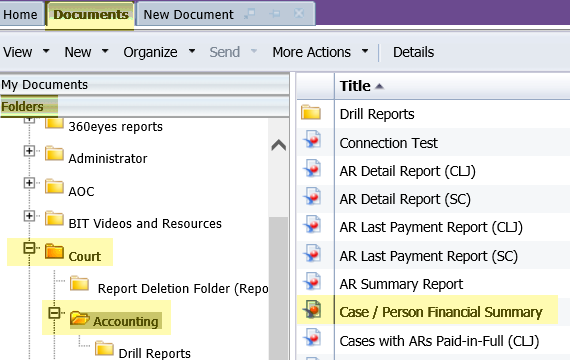Select Drill Reports under Accounting in tree
This screenshot has height=360, width=570.
pyautogui.click(x=154, y=353)
